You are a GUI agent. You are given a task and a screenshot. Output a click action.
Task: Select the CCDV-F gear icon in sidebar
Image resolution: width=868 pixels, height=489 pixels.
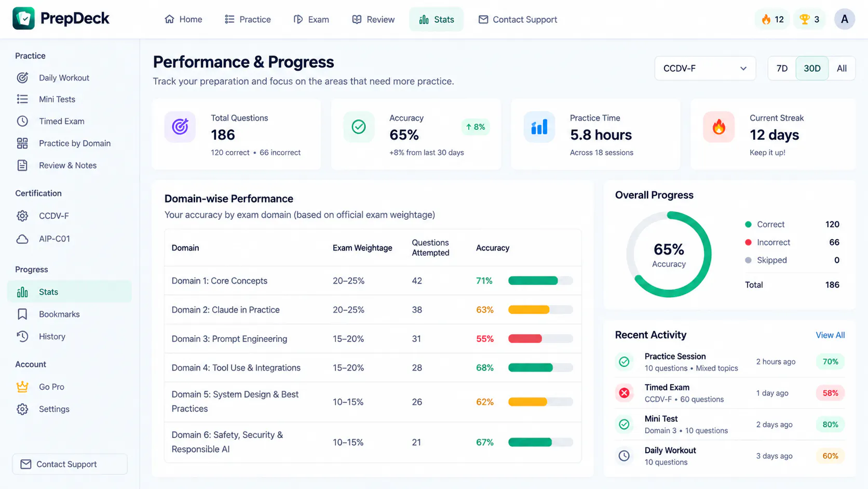tap(22, 216)
